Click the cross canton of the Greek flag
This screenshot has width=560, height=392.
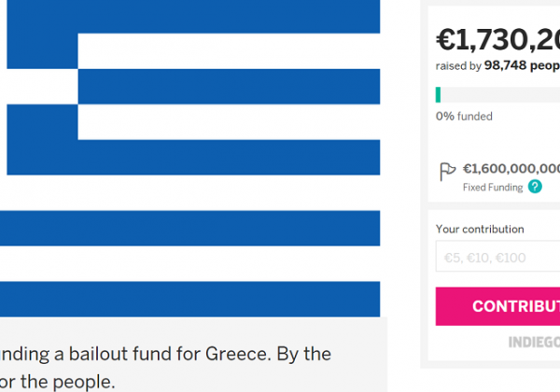pyautogui.click(x=42, y=88)
